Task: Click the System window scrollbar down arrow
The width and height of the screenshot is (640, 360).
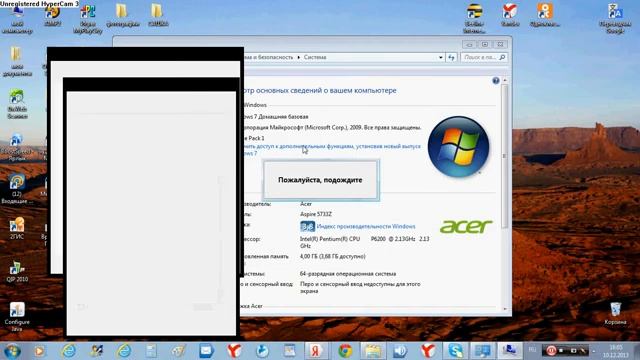Action: [504, 309]
